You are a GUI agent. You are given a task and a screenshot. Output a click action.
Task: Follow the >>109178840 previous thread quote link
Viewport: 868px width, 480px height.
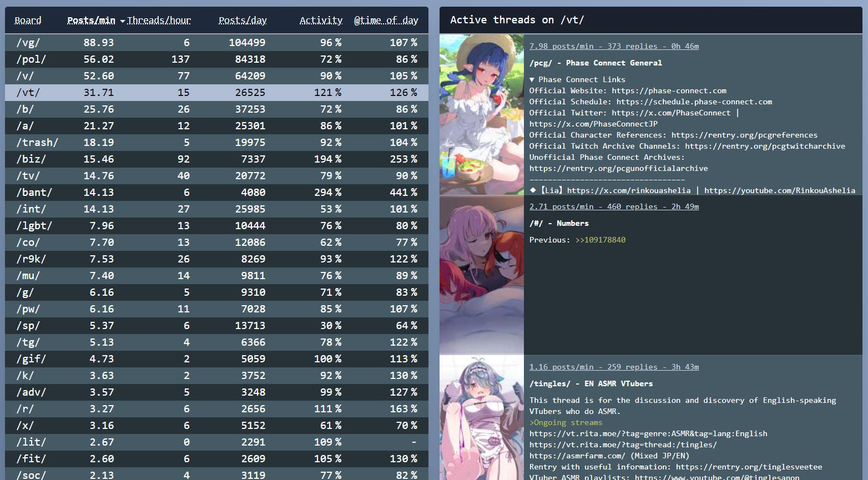(600, 240)
